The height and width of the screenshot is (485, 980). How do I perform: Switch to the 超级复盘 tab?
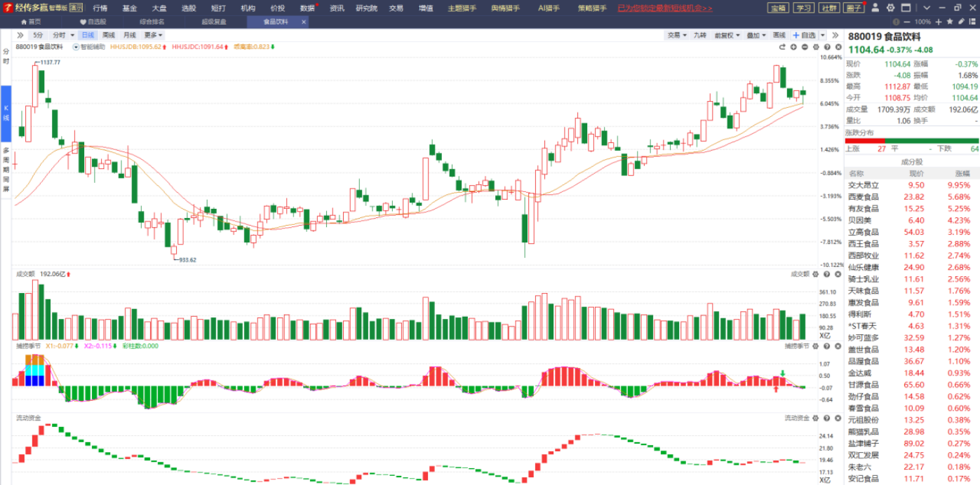[x=214, y=22]
